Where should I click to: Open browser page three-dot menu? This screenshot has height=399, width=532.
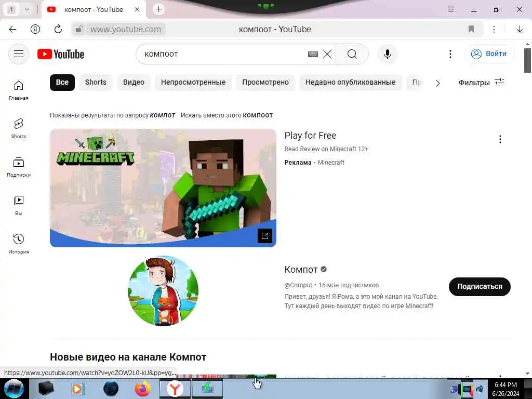(x=494, y=30)
